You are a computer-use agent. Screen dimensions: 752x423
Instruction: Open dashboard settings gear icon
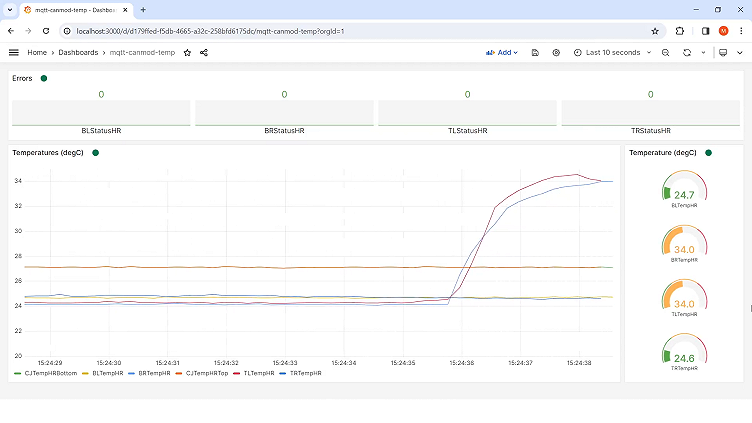[x=556, y=53]
